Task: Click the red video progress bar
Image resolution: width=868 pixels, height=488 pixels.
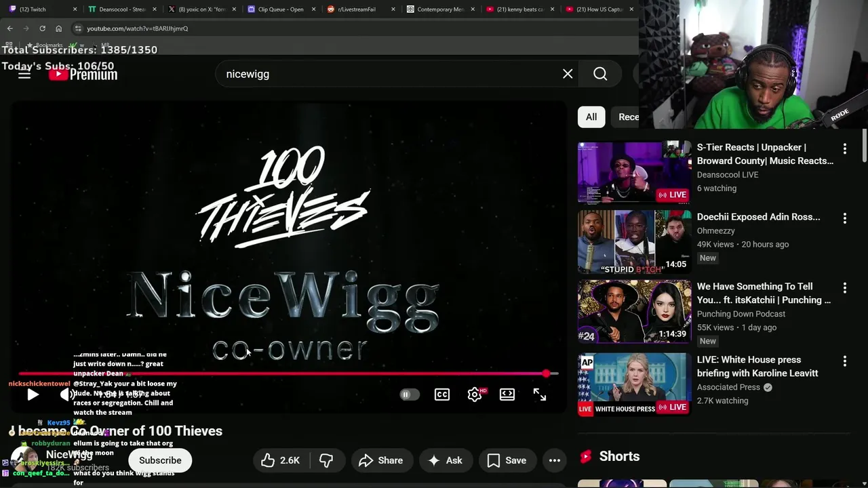Action: [288, 373]
